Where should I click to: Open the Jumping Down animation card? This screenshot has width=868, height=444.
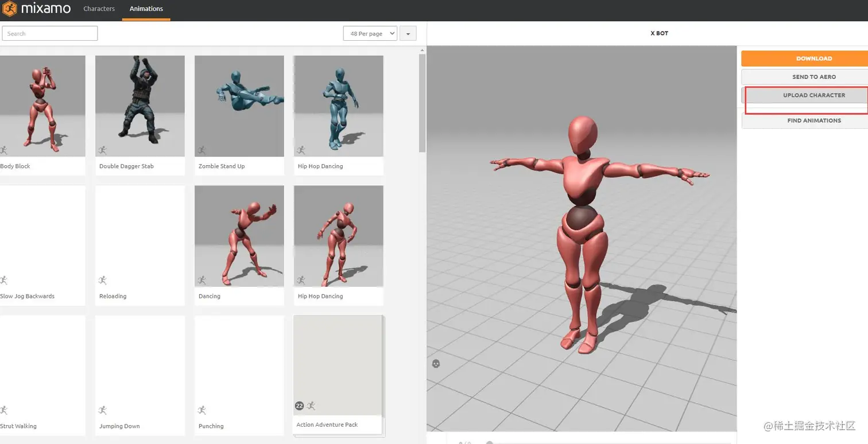coord(140,375)
